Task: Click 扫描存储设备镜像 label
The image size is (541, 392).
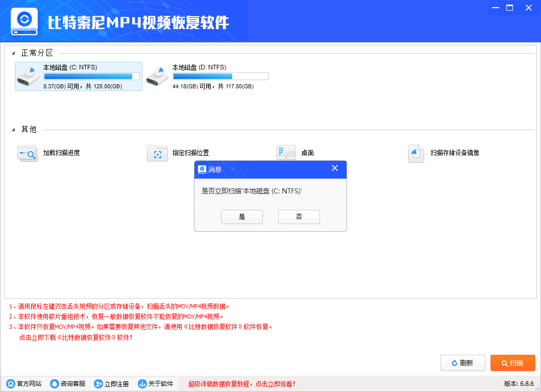Action: [x=455, y=153]
